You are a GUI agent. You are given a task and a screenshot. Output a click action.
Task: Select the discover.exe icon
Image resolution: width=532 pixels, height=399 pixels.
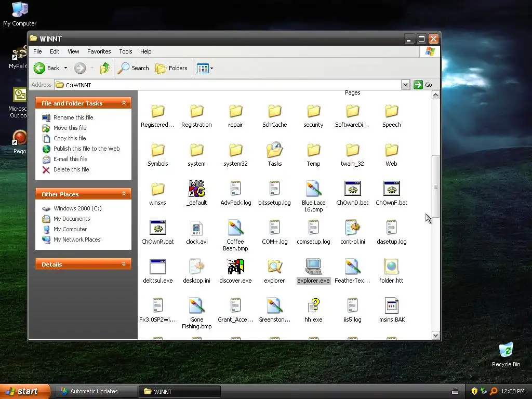coord(235,267)
